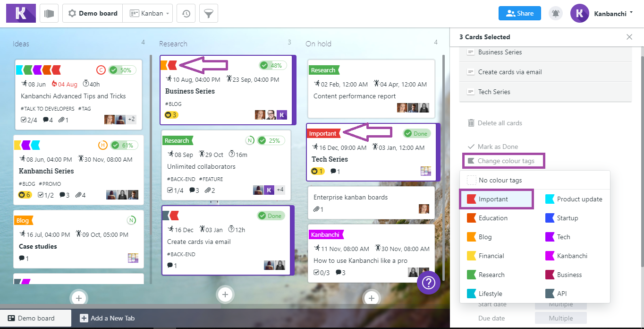Click the purple help question mark button
Screen dimensions: 644x329
(x=429, y=283)
